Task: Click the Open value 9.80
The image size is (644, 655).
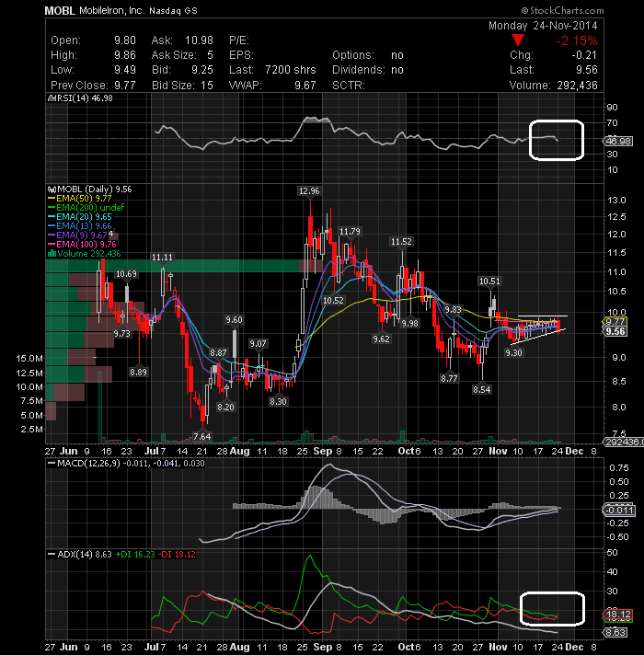Action: click(x=125, y=40)
